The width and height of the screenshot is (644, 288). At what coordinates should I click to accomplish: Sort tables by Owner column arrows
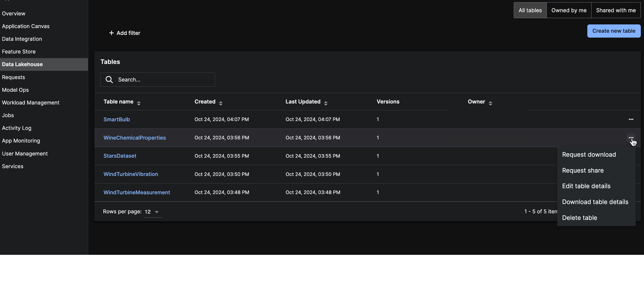click(x=490, y=103)
